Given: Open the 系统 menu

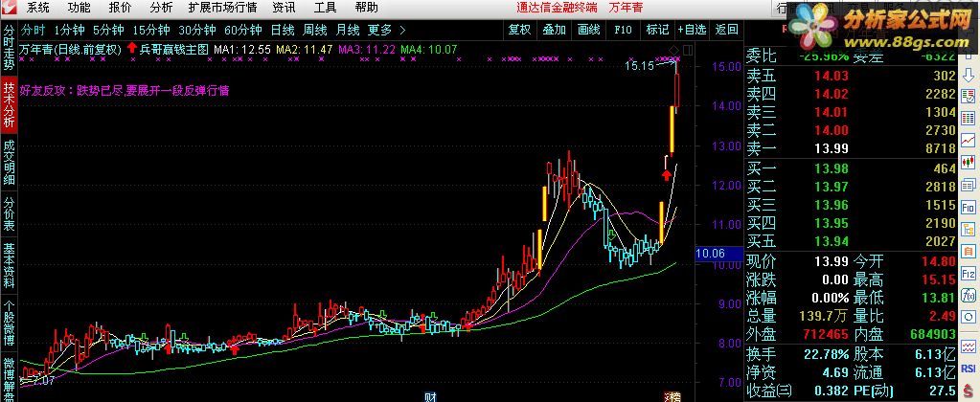Looking at the screenshot, I should 38,8.
